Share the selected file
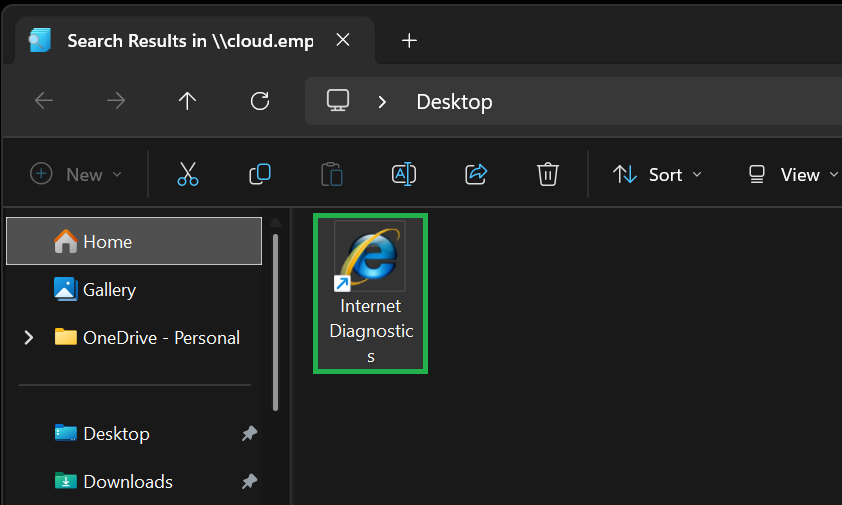Screen dimensions: 842x505 coord(476,174)
